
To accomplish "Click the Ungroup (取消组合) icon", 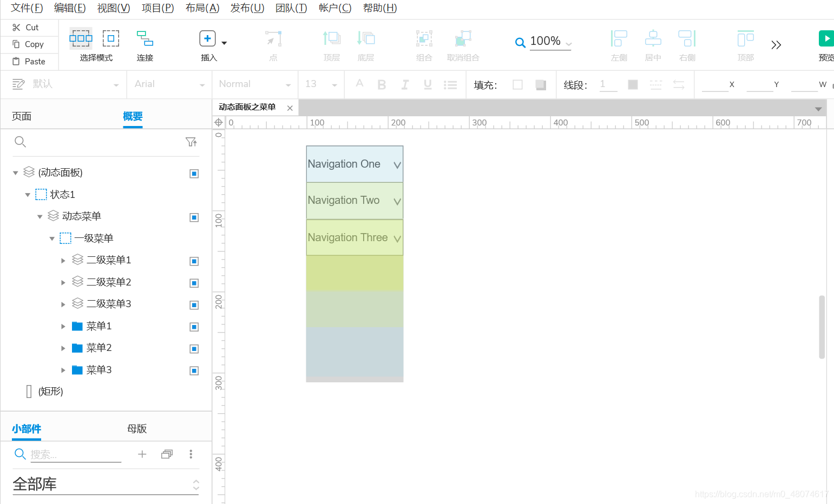I will (463, 38).
